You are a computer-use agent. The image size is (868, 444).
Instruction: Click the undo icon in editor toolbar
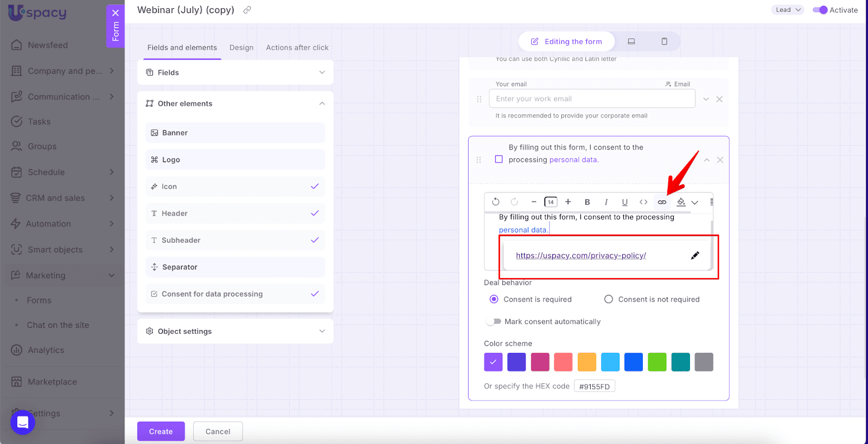(495, 202)
